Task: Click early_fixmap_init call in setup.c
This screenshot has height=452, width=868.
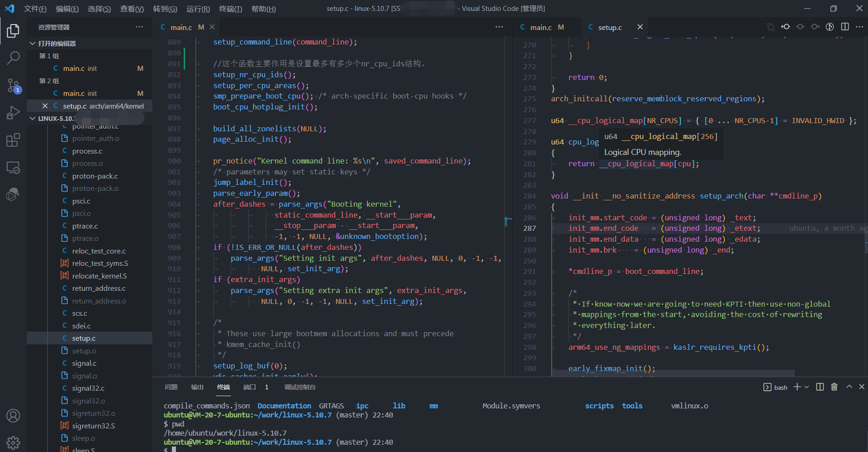Action: [x=612, y=368]
